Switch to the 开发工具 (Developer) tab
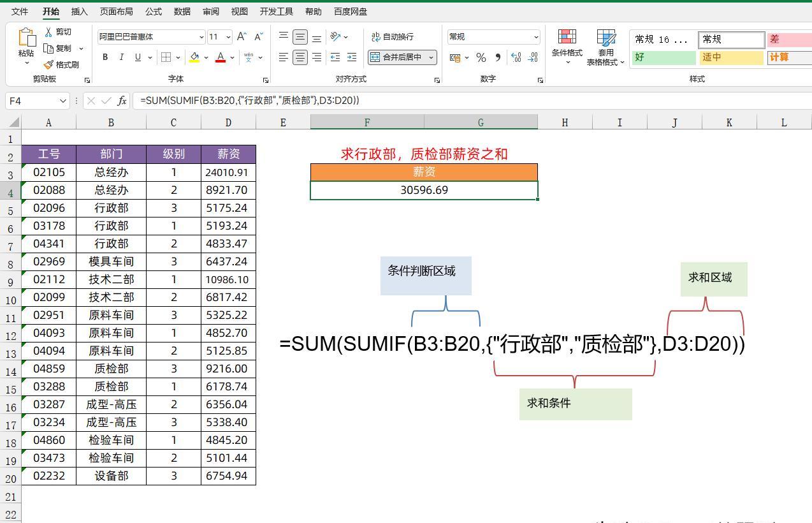Screen dimensions: 812x523 (x=277, y=11)
